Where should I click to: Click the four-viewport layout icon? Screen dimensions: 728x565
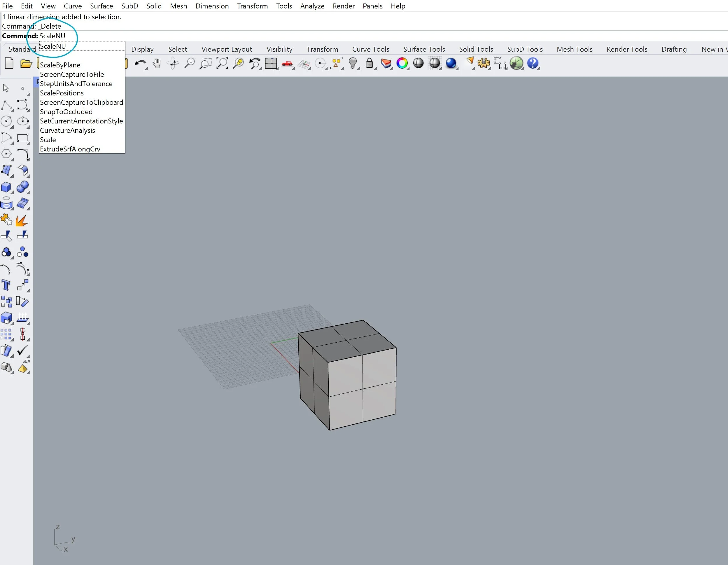(271, 63)
